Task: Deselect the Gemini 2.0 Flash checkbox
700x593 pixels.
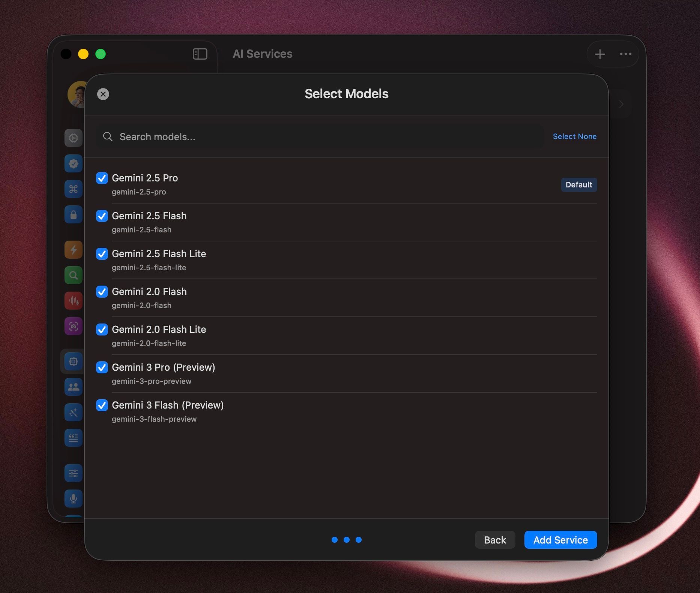Action: pyautogui.click(x=102, y=292)
